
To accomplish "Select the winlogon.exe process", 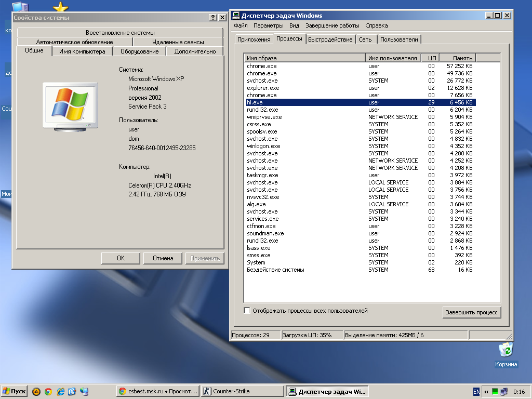I will pos(361,146).
